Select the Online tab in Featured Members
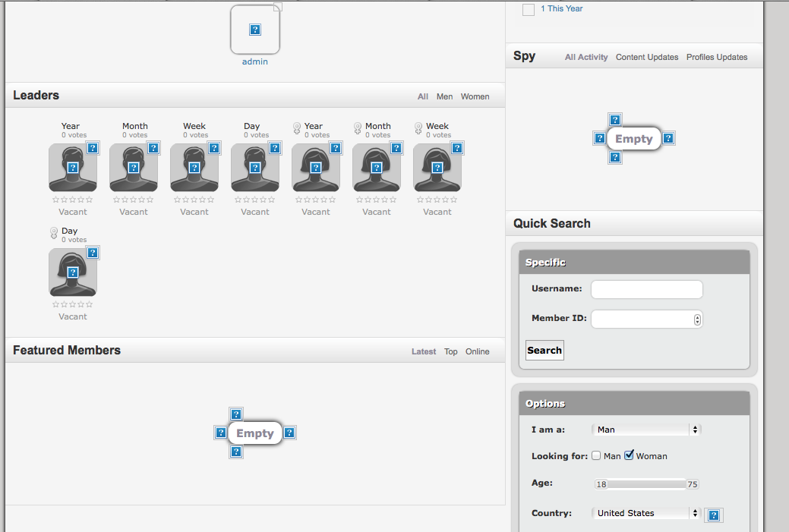The image size is (789, 532). point(477,351)
